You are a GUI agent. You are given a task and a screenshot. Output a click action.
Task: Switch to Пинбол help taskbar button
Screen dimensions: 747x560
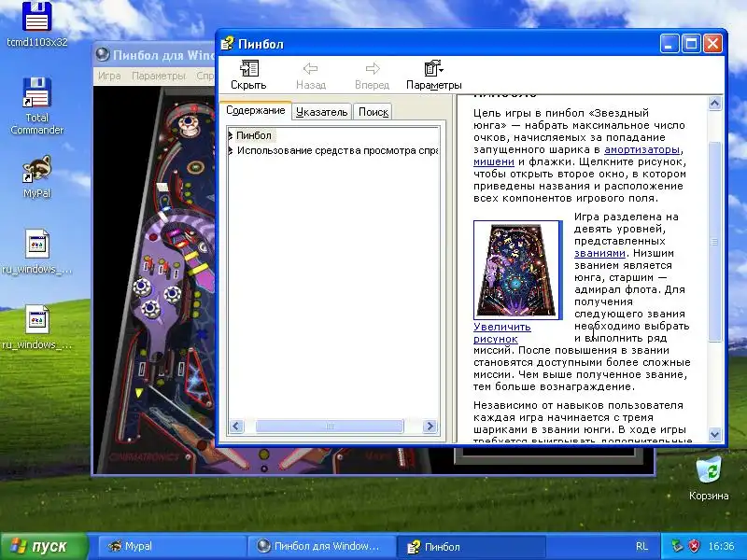point(472,546)
